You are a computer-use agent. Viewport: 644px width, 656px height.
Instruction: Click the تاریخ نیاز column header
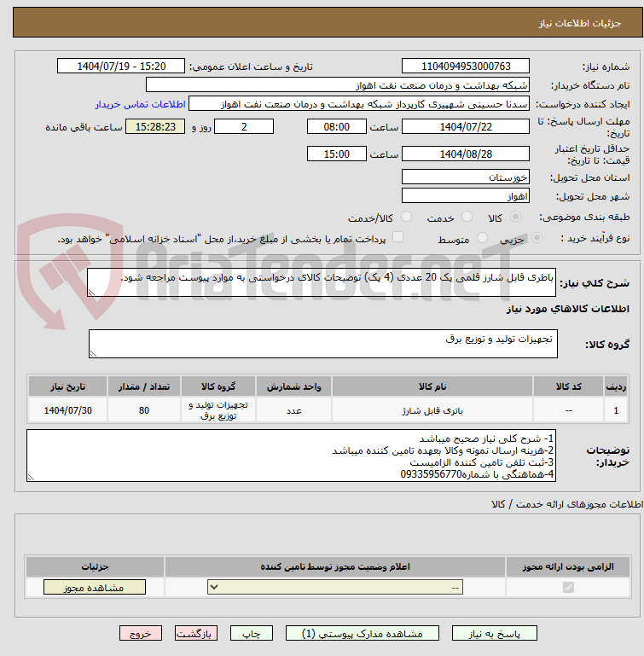(67, 386)
